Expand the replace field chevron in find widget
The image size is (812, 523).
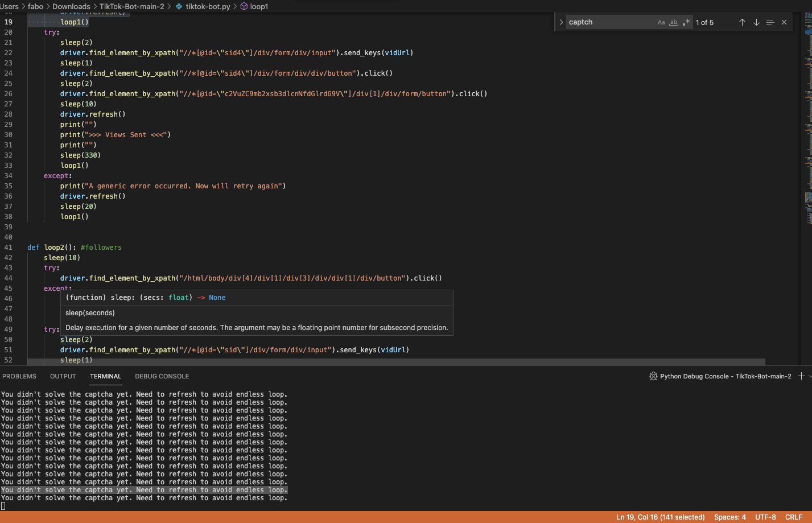point(561,22)
